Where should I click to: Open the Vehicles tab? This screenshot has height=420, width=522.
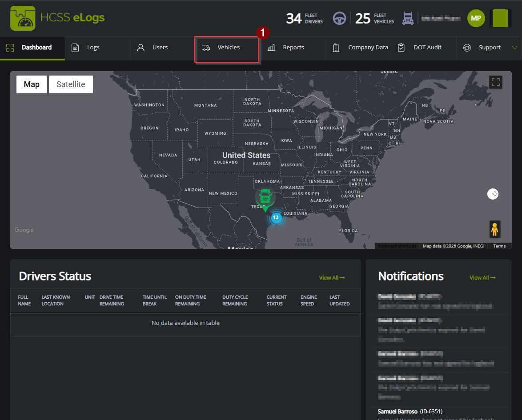click(x=227, y=49)
